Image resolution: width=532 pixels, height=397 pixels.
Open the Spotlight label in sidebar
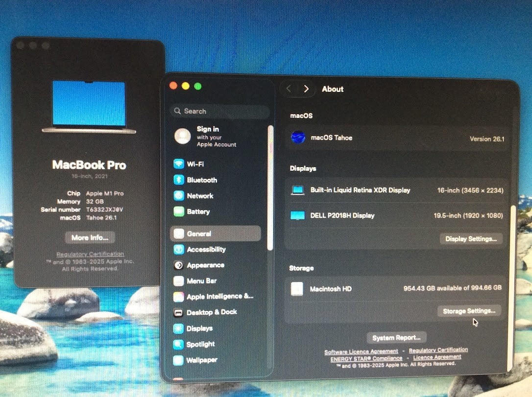pyautogui.click(x=200, y=344)
